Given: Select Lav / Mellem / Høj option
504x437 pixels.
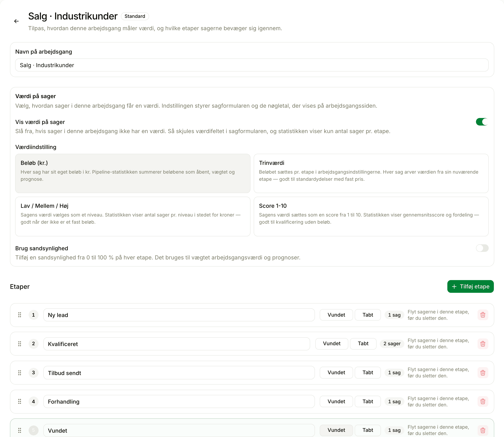Looking at the screenshot, I should (133, 217).
